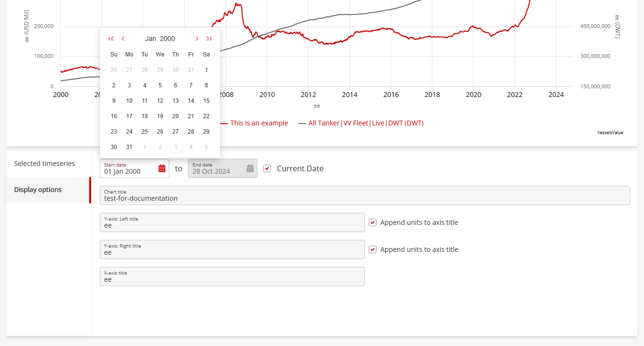Image resolution: width=644 pixels, height=346 pixels.
Task: Select January 1 in the calendar
Action: (206, 69)
